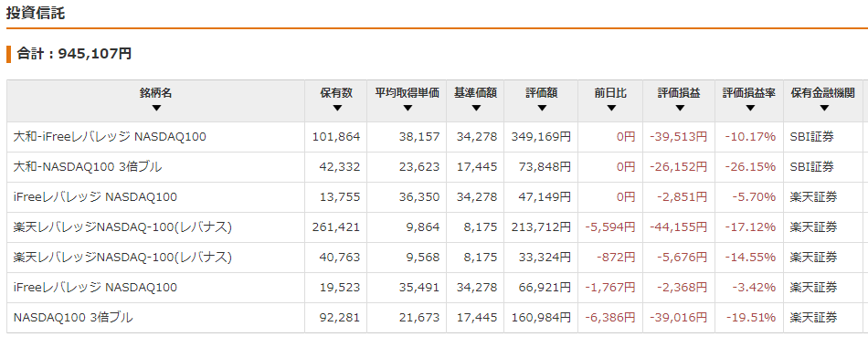868x337 pixels.
Task: Click the 保有数 header label
Action: (x=336, y=93)
